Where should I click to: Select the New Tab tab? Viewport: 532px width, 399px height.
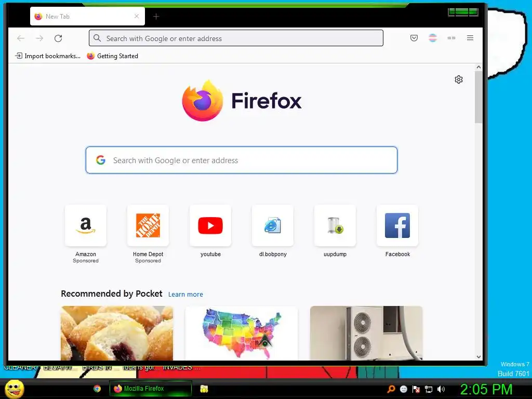click(x=87, y=16)
